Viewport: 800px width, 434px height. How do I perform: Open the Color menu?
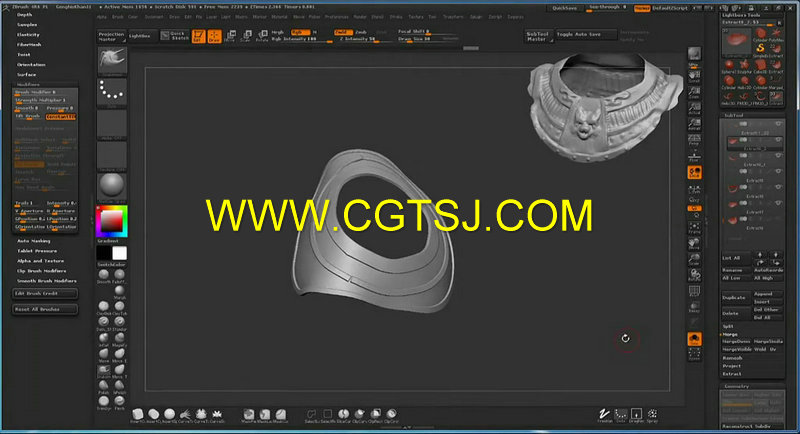[x=133, y=17]
